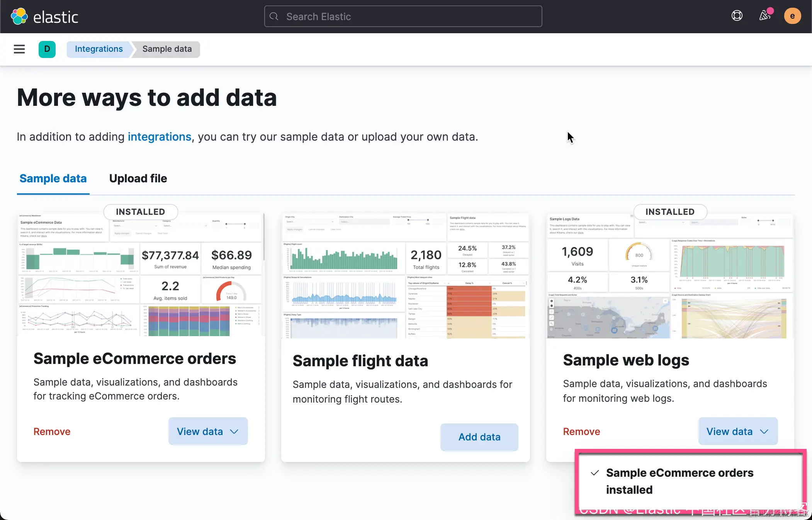This screenshot has height=520, width=812.
Task: Click the green 'D' space avatar
Action: pyautogui.click(x=47, y=49)
